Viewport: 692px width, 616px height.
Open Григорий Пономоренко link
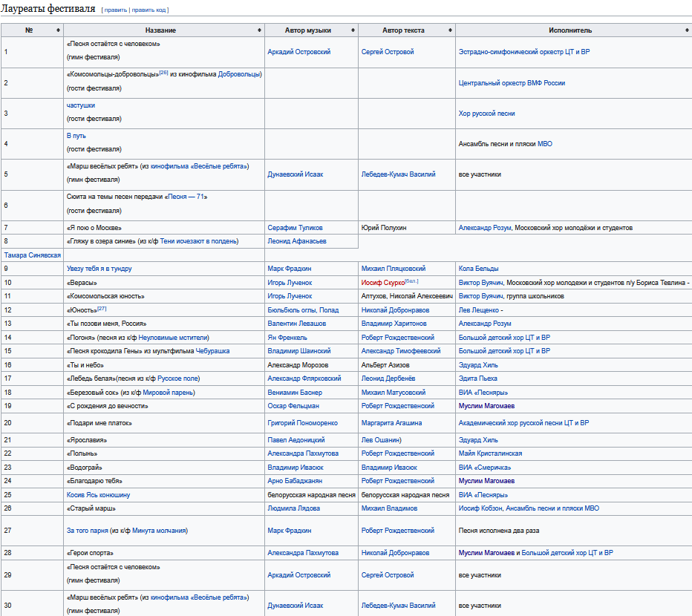tap(302, 423)
